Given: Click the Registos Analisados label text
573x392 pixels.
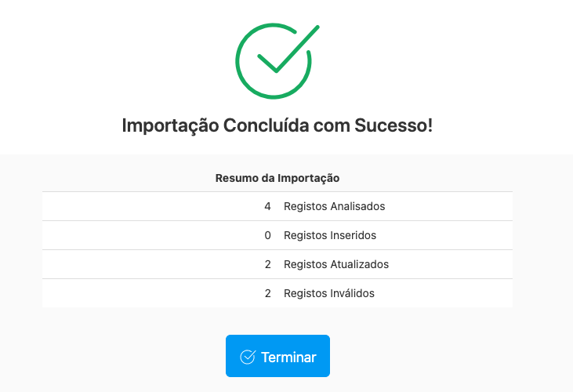Looking at the screenshot, I should click(x=334, y=206).
